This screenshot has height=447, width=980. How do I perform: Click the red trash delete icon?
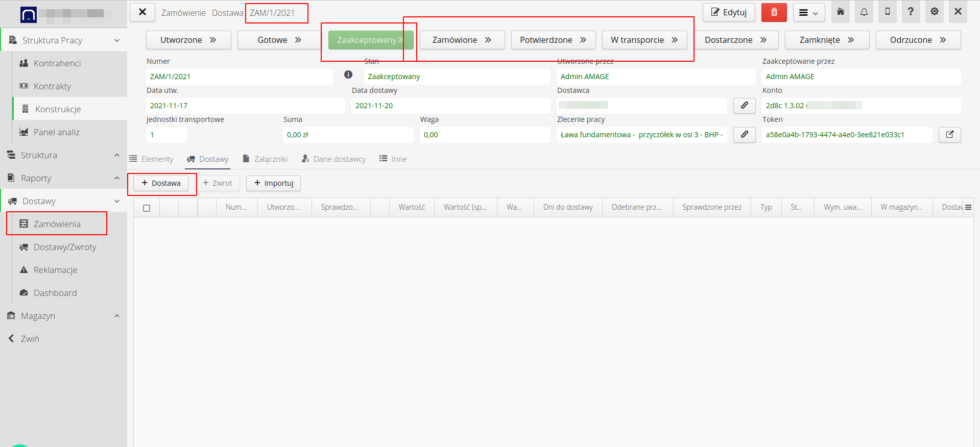tap(774, 12)
